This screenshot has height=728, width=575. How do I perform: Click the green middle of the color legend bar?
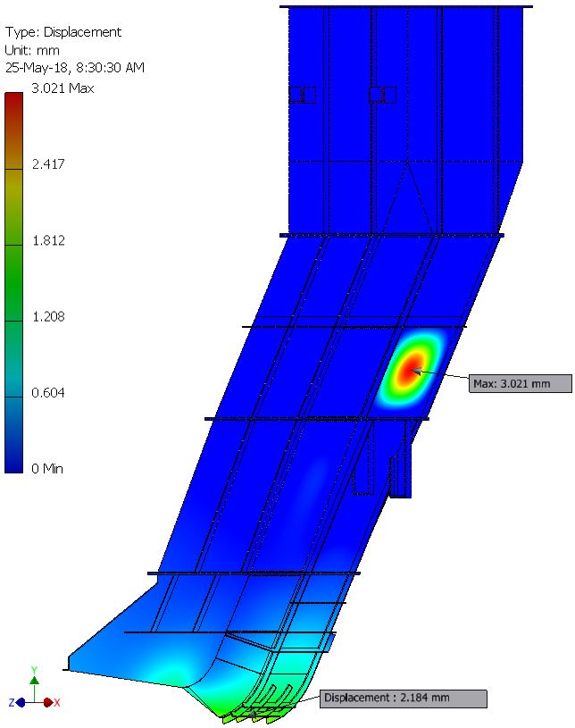(x=13, y=268)
